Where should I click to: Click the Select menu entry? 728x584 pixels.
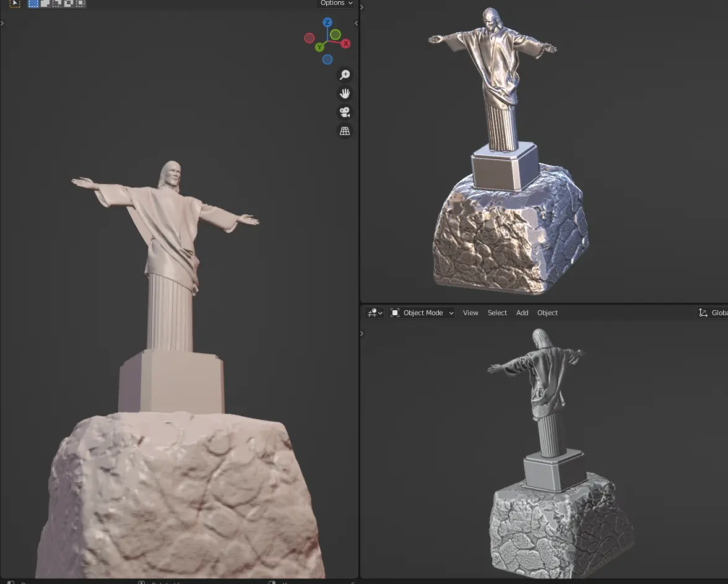497,313
